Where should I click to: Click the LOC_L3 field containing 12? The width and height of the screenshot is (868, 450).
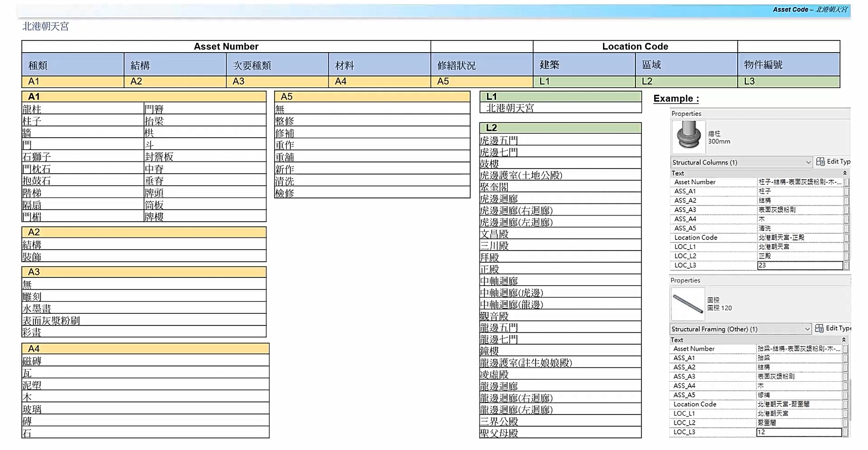click(799, 432)
